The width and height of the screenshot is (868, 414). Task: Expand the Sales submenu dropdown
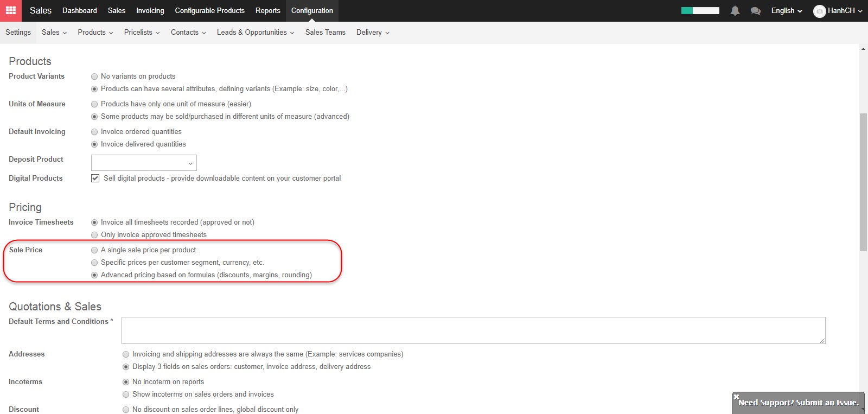(54, 33)
